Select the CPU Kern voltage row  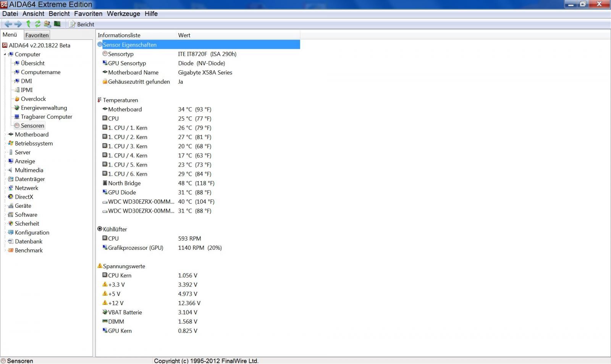pos(199,275)
